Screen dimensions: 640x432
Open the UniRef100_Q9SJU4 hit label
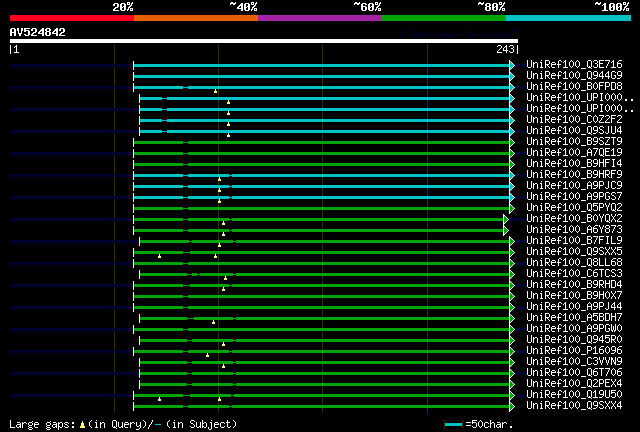pyautogui.click(x=574, y=130)
